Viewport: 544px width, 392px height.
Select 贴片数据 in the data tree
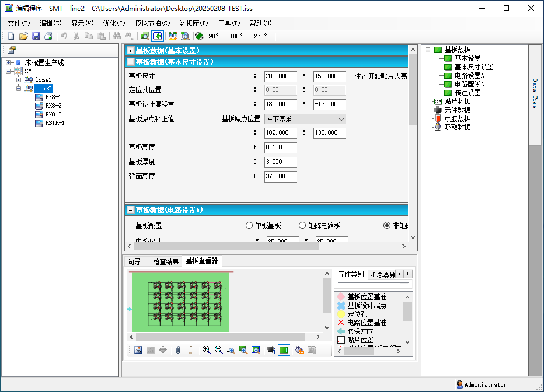(457, 101)
